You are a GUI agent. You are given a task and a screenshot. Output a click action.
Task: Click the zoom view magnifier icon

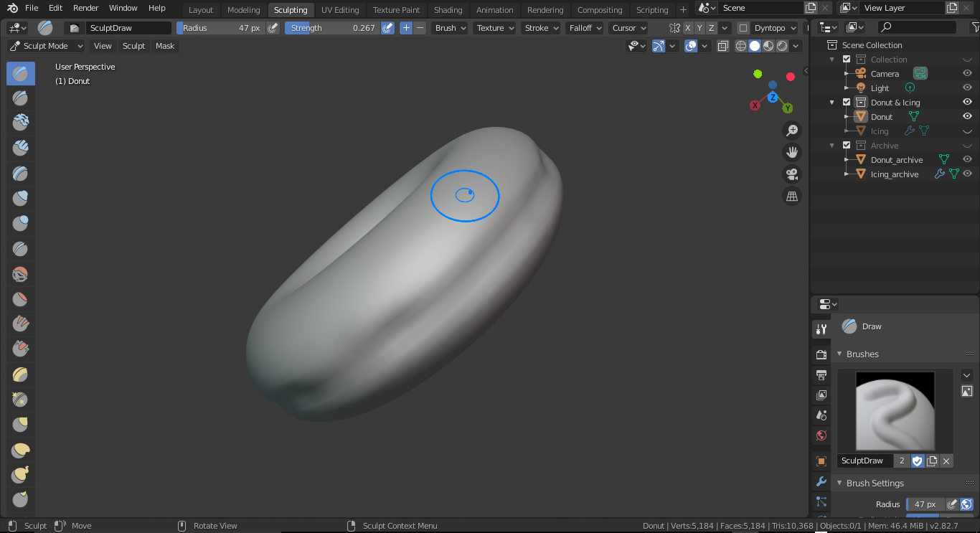point(792,131)
